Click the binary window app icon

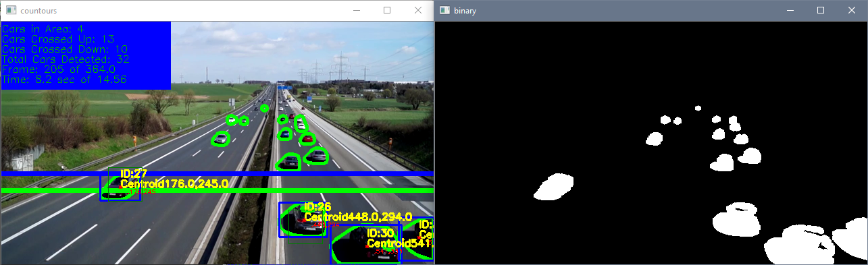click(444, 11)
